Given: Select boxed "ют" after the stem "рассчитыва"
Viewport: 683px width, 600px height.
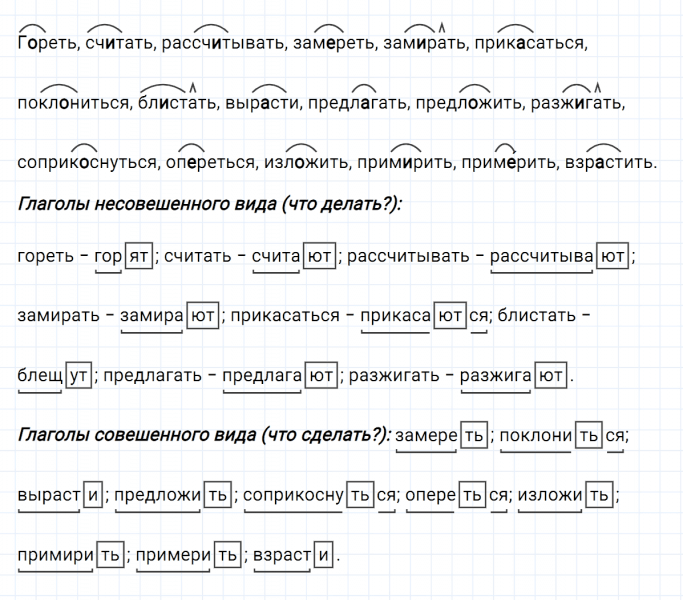Looking at the screenshot, I should click(x=614, y=256).
